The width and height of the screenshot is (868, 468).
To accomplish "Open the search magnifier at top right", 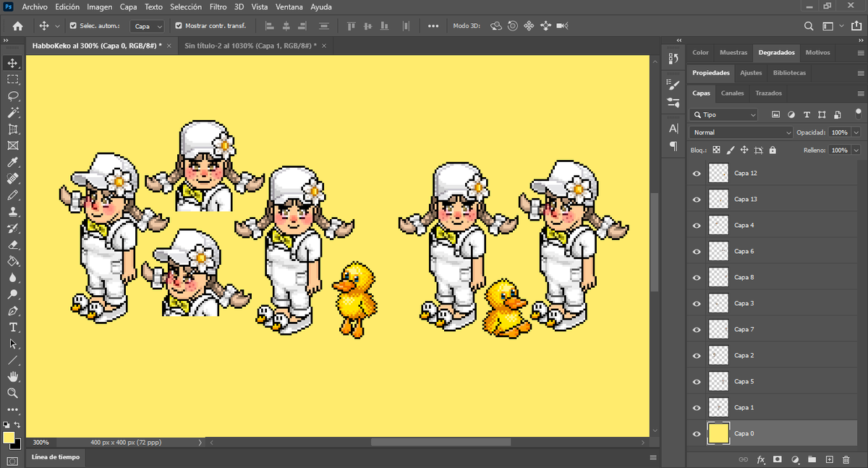I will pos(809,26).
